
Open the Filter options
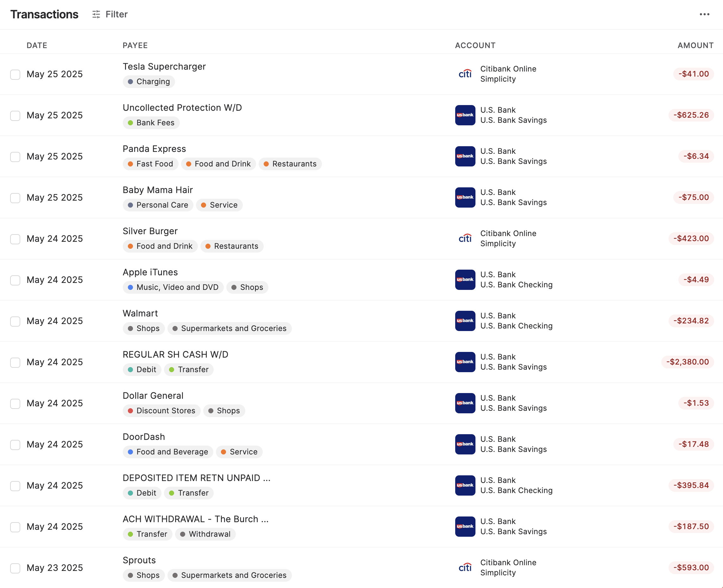coord(110,14)
